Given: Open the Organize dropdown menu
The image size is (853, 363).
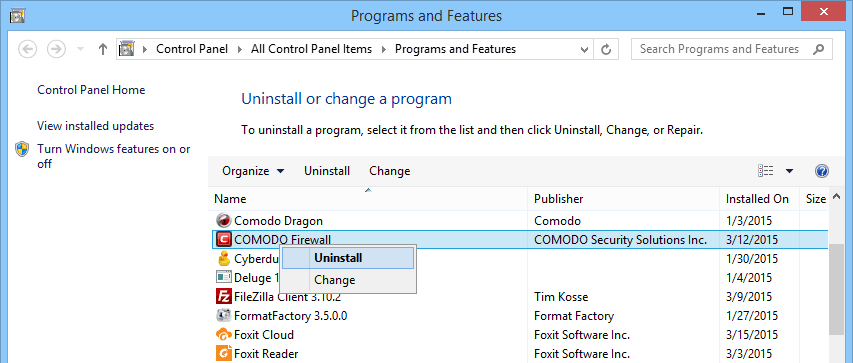Looking at the screenshot, I should (253, 171).
